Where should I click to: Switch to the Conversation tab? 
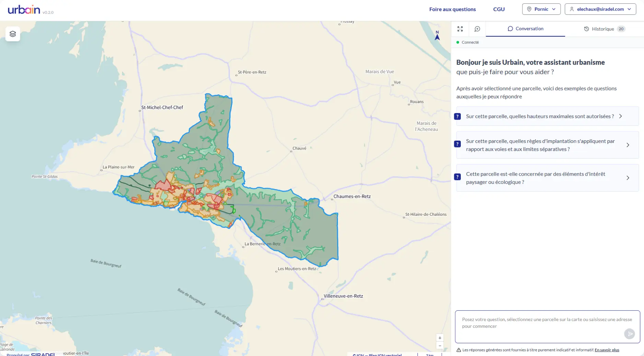coord(525,29)
